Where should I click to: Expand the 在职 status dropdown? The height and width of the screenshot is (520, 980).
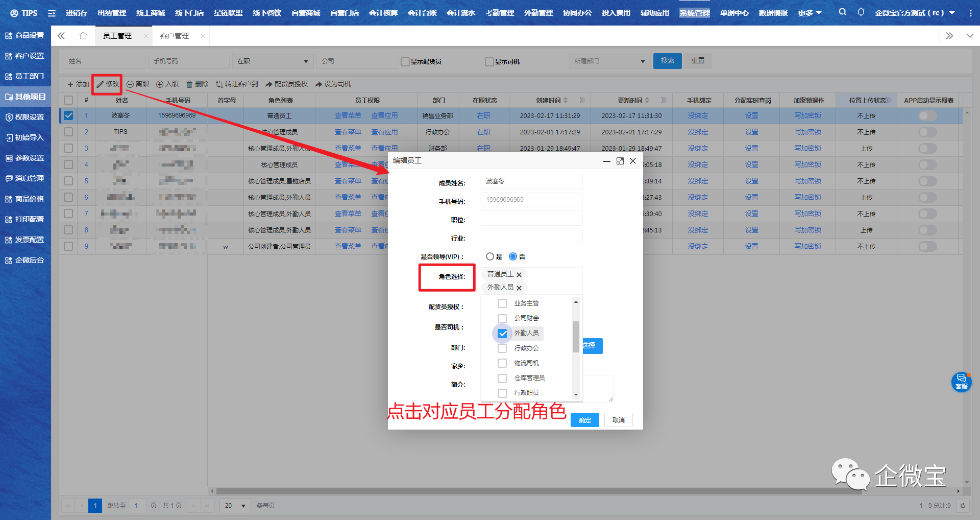pos(273,61)
